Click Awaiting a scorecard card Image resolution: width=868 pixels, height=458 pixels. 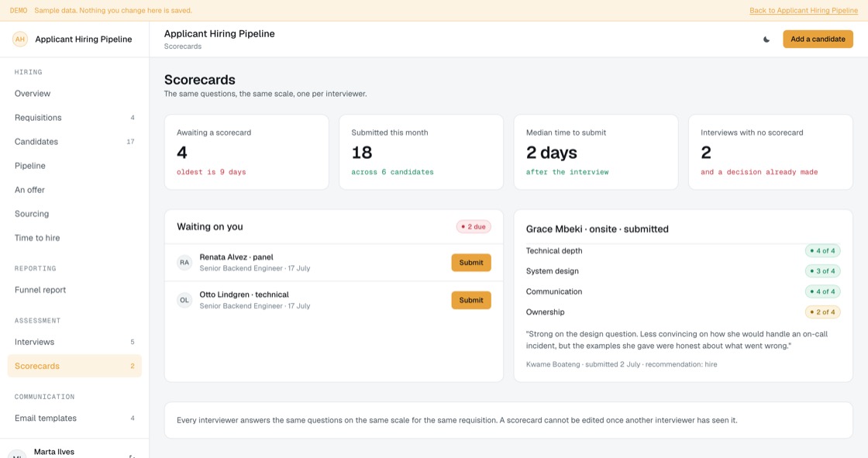[246, 153]
